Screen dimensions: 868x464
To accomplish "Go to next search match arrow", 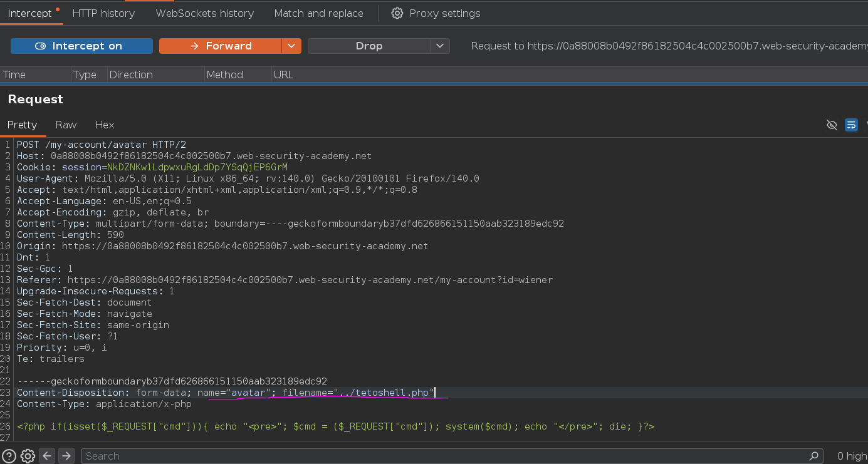I will (x=66, y=456).
